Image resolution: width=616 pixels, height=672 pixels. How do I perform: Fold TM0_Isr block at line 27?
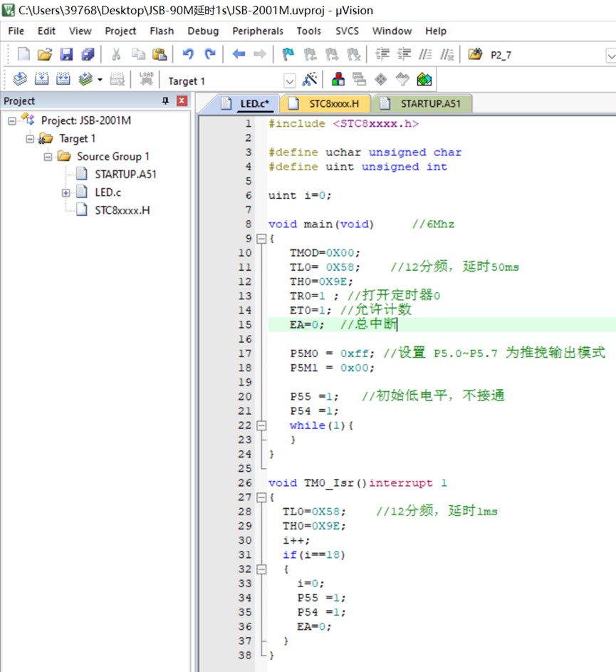pos(261,497)
